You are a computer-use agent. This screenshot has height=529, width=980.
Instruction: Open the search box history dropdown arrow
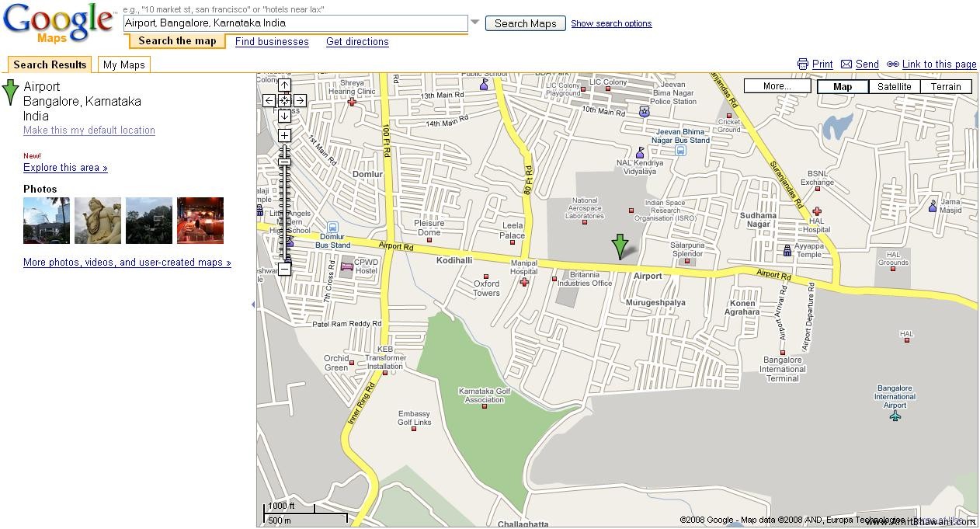pos(475,23)
